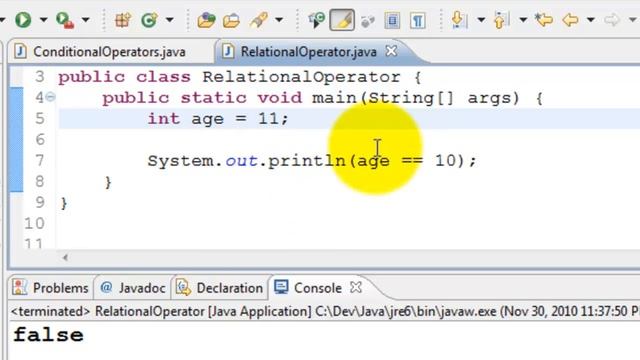Viewport: 640px width, 360px height.
Task: Expand the External Tools dropdown arrow
Action: 85,20
